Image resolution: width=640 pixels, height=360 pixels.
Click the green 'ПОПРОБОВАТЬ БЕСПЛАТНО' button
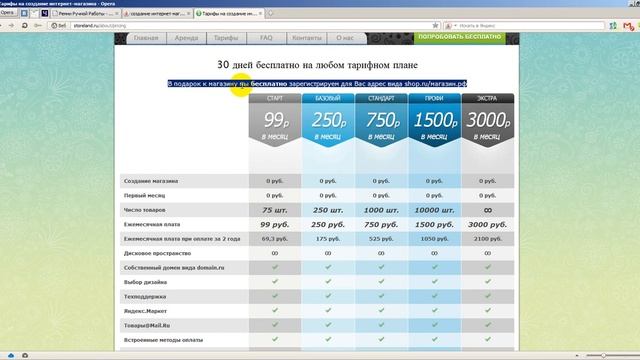point(460,38)
